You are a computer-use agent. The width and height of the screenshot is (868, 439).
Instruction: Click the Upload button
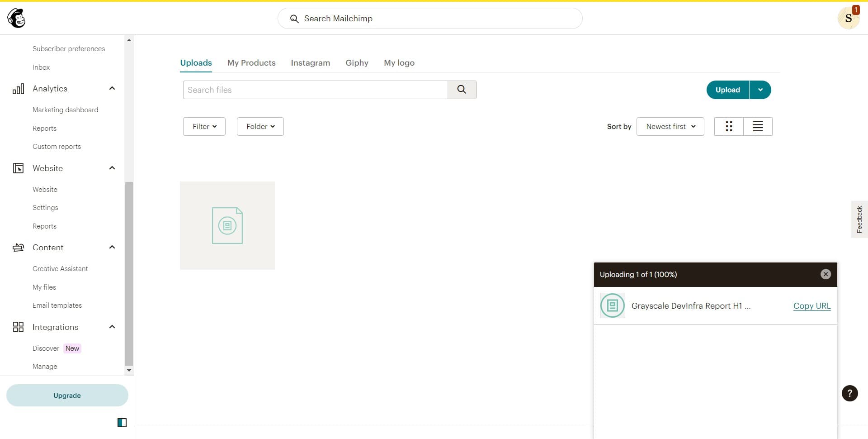coord(727,90)
